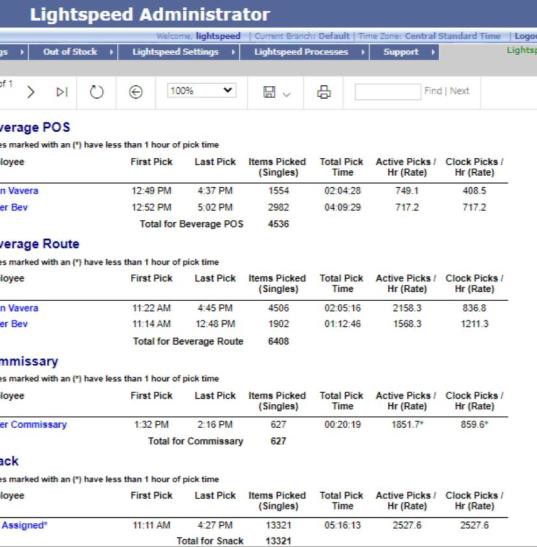
Task: Refresh the report with circular arrow icon
Action: [96, 92]
